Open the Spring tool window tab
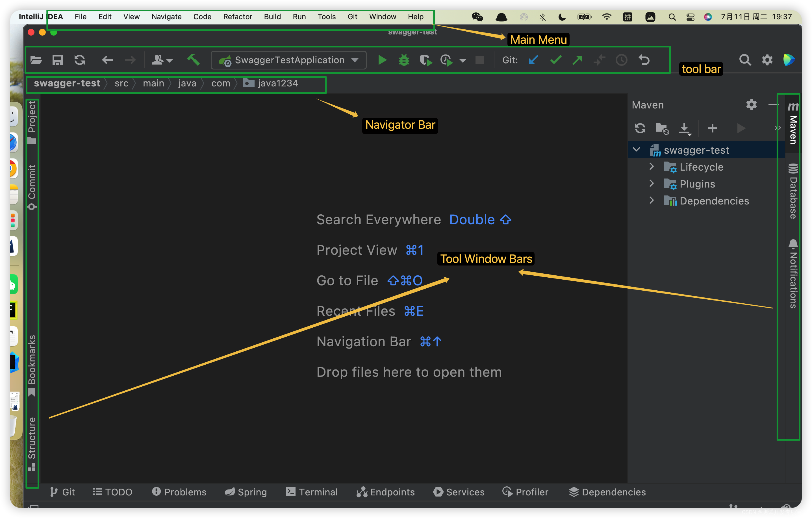812x518 pixels. pyautogui.click(x=246, y=492)
